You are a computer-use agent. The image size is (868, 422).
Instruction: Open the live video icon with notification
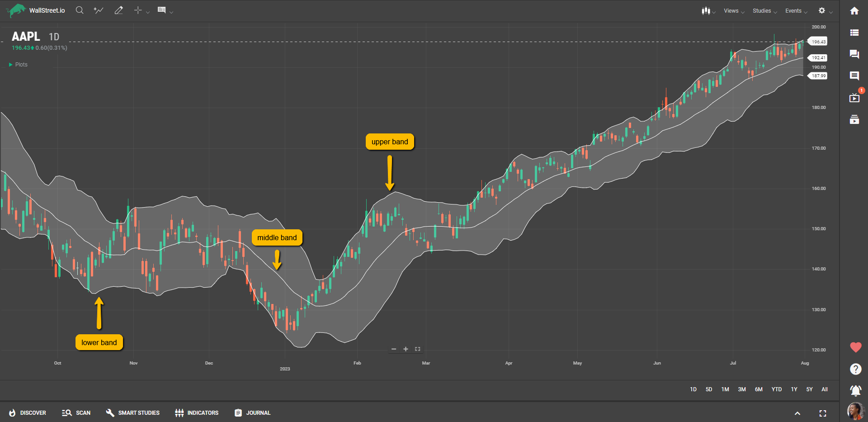point(854,98)
